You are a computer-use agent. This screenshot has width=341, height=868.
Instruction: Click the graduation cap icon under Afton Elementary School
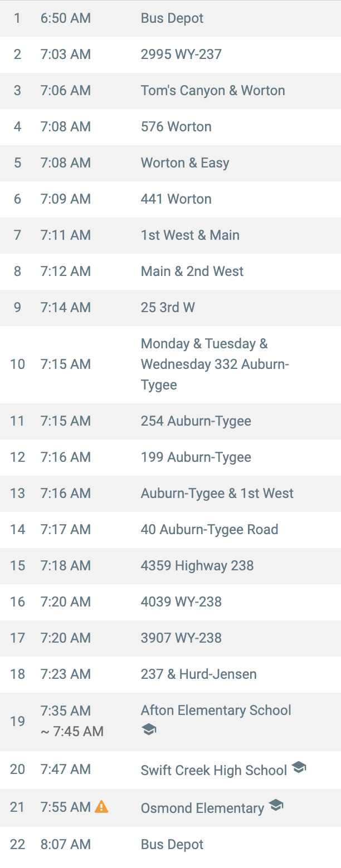click(149, 729)
